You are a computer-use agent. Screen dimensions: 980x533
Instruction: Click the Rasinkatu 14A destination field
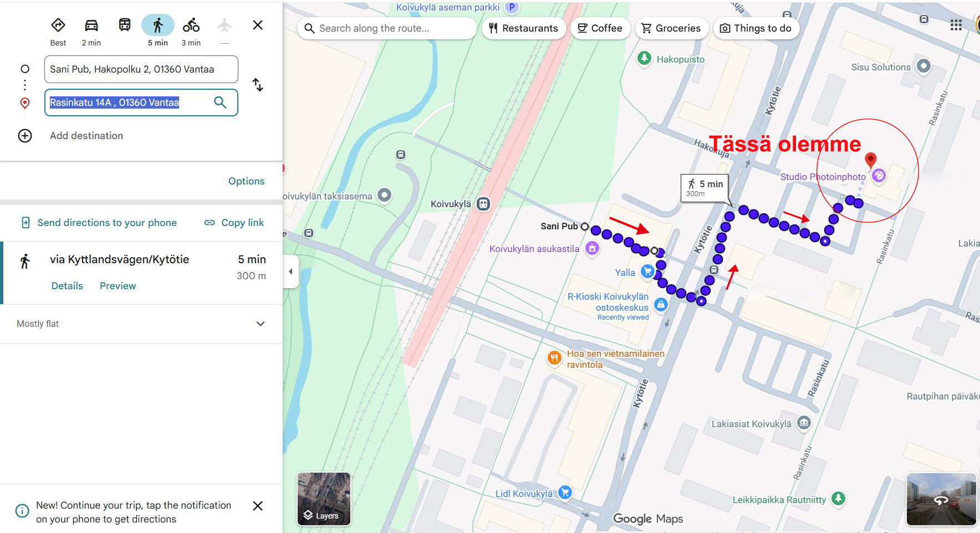pyautogui.click(x=141, y=102)
